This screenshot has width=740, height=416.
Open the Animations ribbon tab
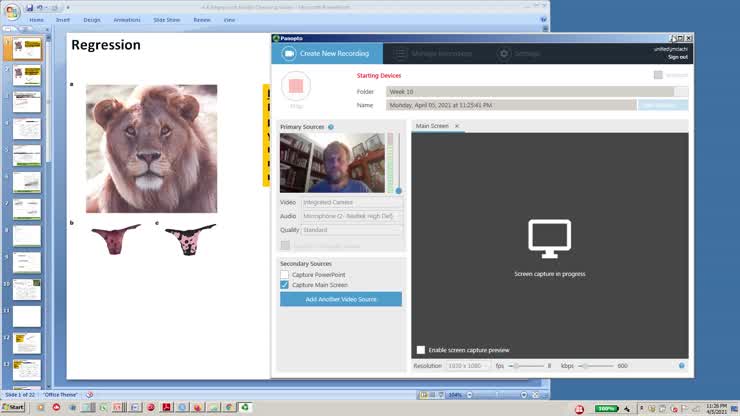point(127,20)
